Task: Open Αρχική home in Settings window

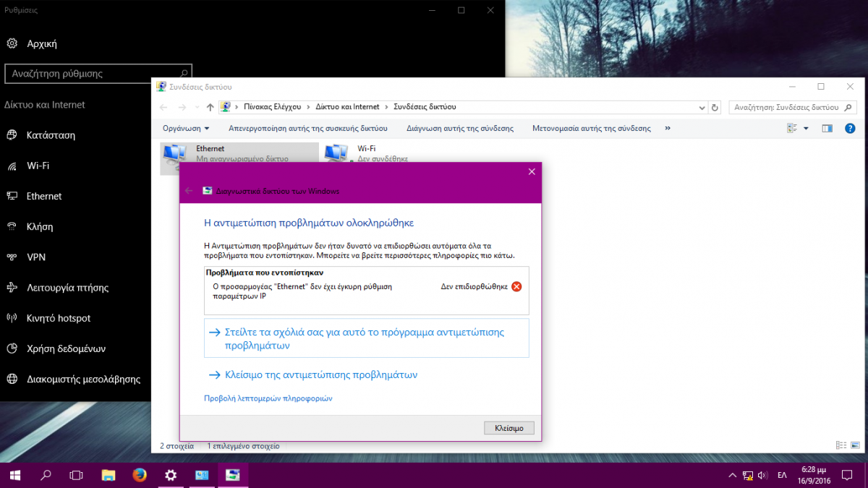Action: click(41, 43)
